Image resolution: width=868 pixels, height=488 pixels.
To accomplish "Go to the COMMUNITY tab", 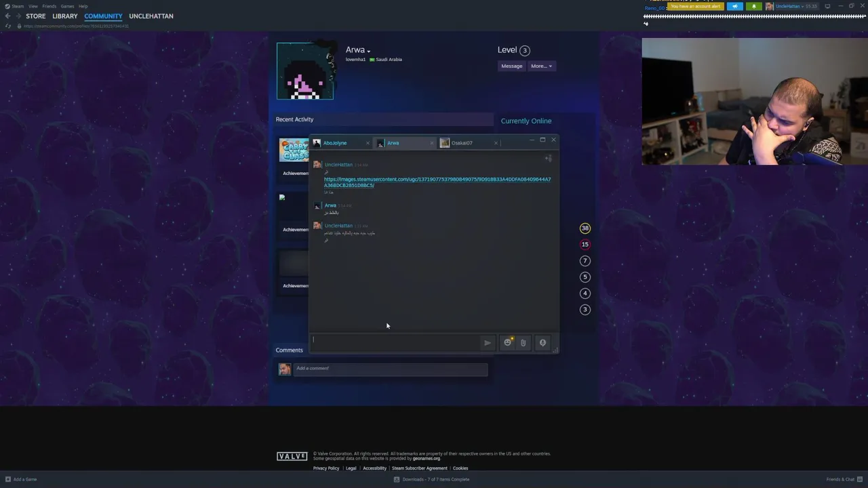I will coord(103,16).
